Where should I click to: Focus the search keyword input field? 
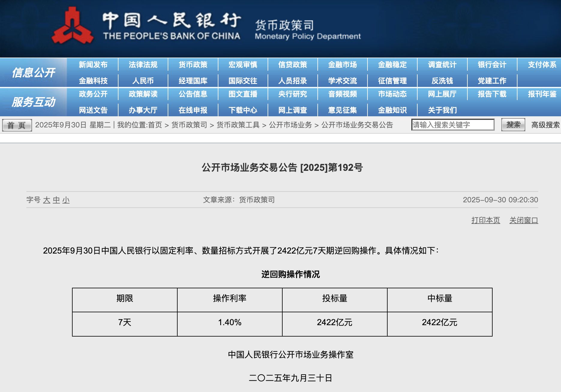(453, 125)
